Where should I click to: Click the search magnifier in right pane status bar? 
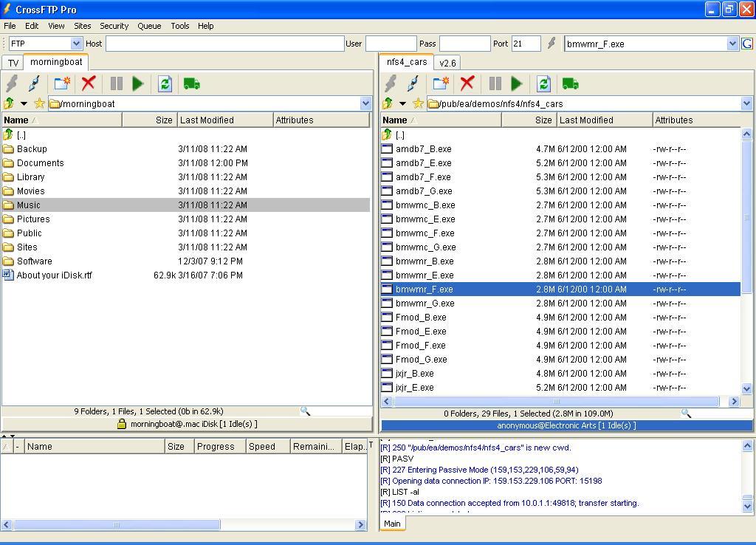tap(686, 414)
